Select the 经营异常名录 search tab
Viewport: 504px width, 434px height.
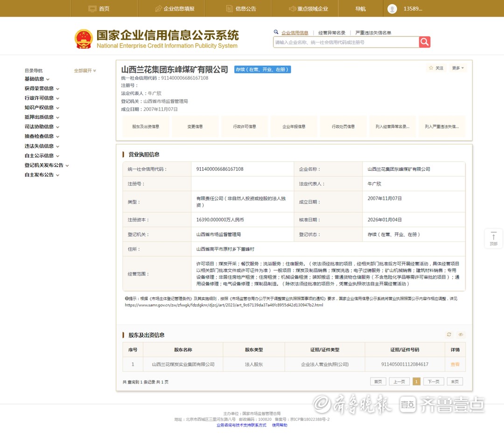(332, 33)
